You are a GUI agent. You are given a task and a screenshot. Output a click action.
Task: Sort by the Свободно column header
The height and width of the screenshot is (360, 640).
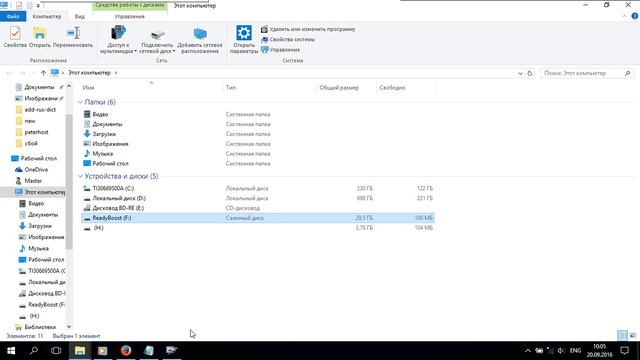tap(392, 87)
